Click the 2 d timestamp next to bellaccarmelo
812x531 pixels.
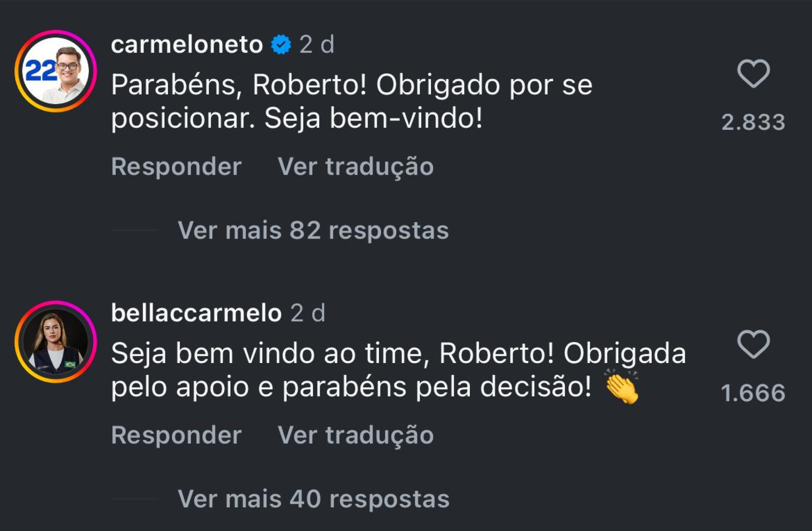click(x=308, y=313)
